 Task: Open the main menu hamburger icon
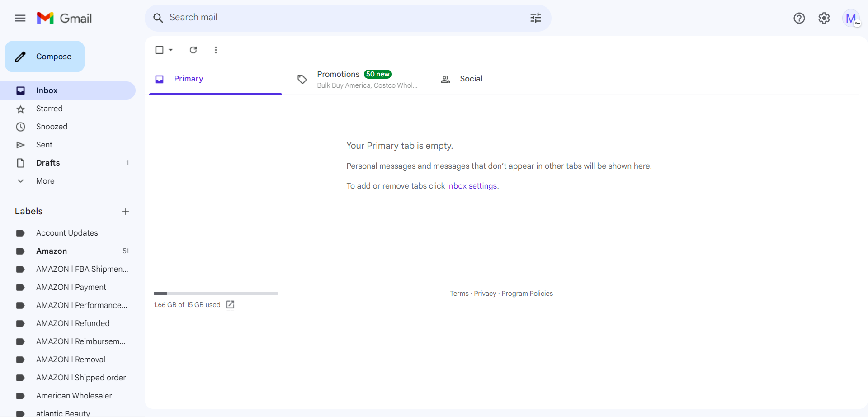pos(20,18)
